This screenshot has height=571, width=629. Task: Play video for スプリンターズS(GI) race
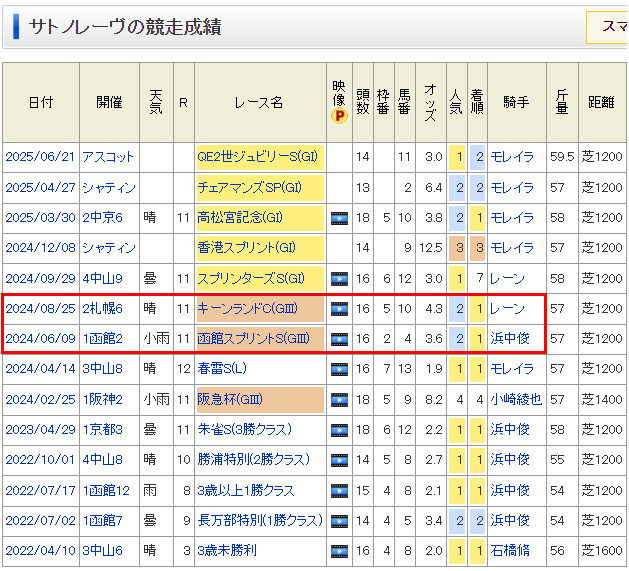coord(339,279)
